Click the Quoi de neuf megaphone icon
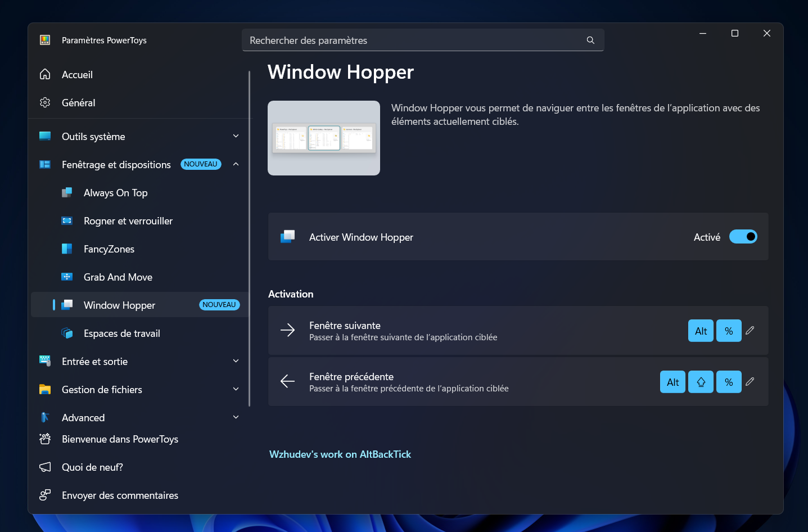Image resolution: width=808 pixels, height=532 pixels. (x=45, y=467)
